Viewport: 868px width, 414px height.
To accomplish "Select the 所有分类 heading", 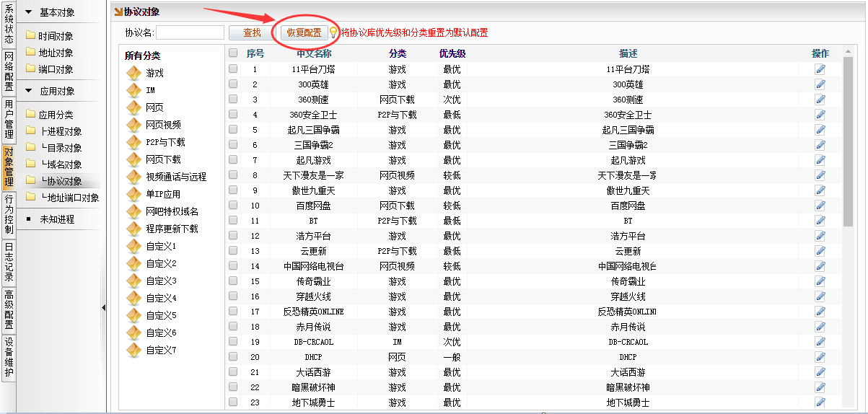I will [142, 56].
